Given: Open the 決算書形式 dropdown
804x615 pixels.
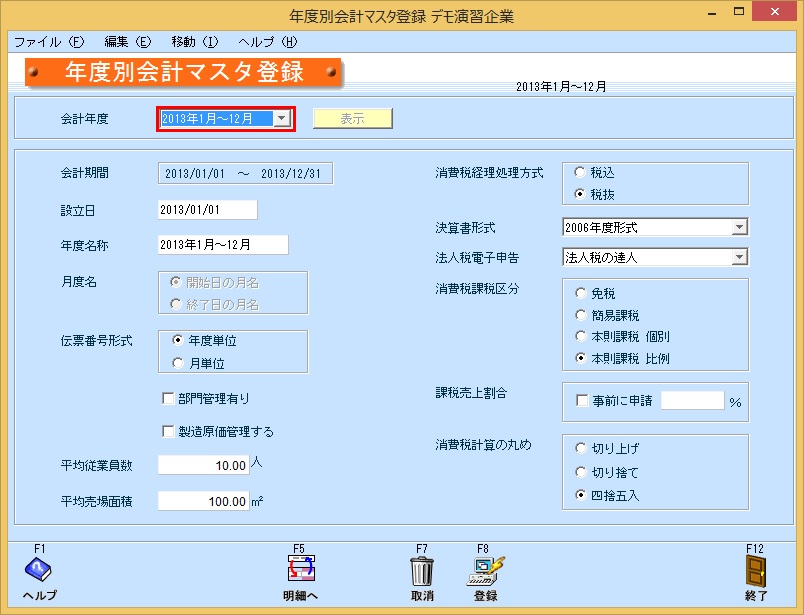Looking at the screenshot, I should coord(738,227).
